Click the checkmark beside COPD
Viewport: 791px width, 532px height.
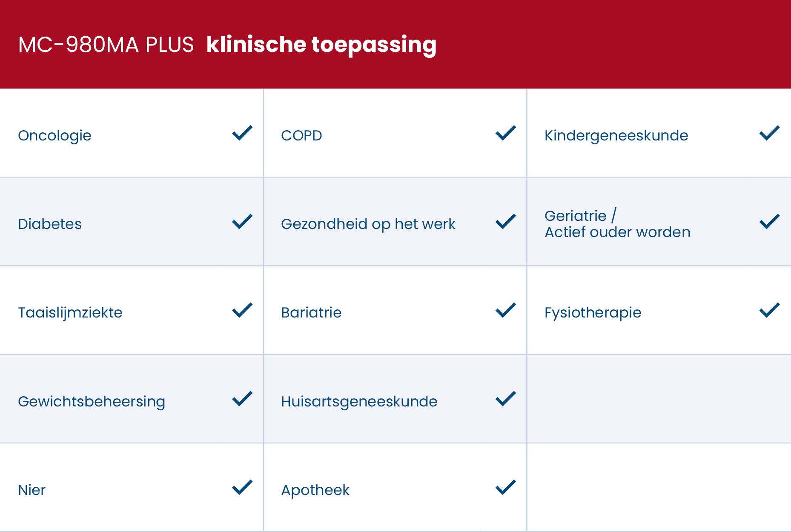tap(506, 133)
